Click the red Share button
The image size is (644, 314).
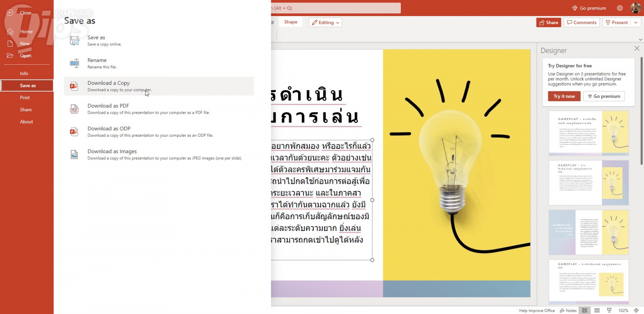click(549, 23)
